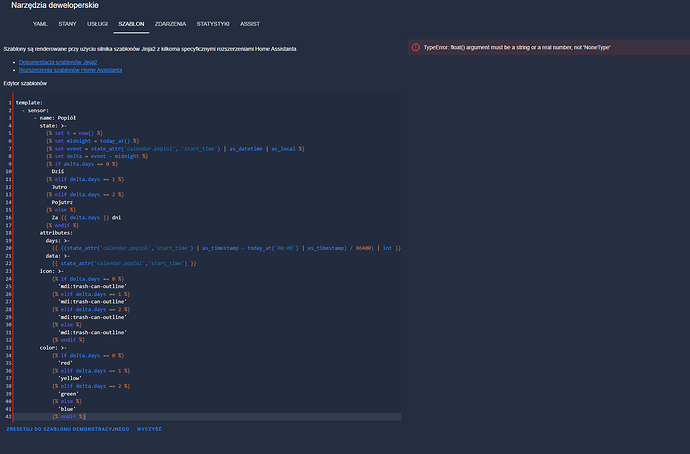The image size is (690, 454).
Task: Click the 'days: >-' line
Action: pos(58,241)
